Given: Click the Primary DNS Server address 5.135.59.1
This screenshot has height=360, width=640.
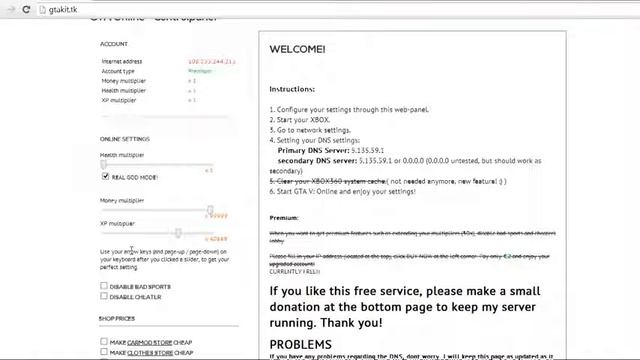Looking at the screenshot, I should 367,151.
